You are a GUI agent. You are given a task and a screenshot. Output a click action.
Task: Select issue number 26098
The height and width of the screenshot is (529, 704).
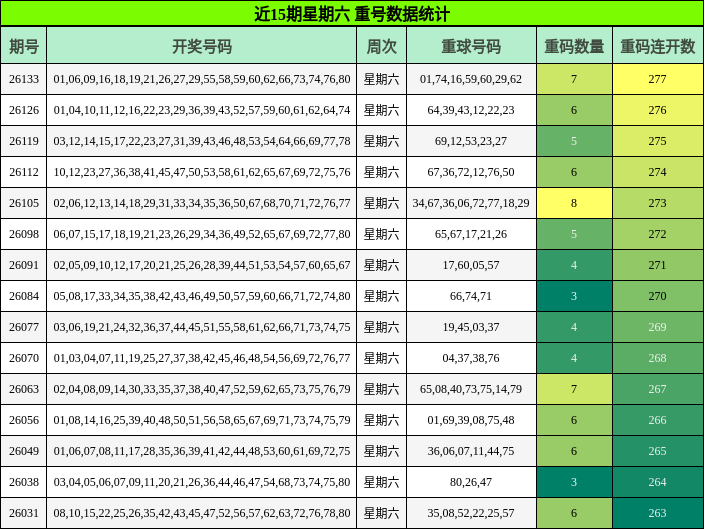24,234
